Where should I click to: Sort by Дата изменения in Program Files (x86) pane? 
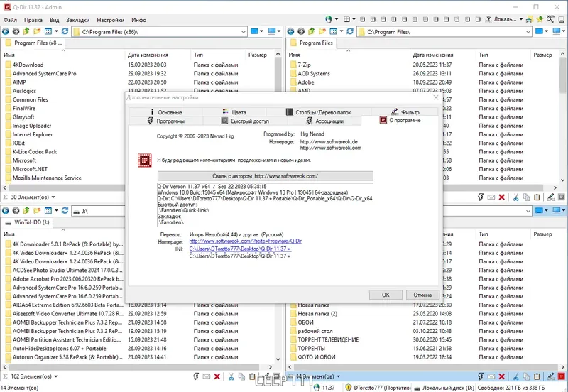pos(158,55)
